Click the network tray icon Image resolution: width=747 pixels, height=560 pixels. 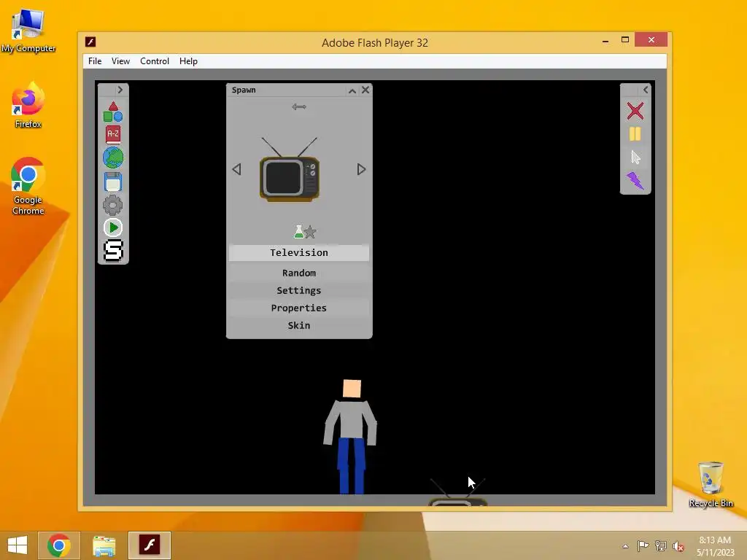[x=661, y=546]
